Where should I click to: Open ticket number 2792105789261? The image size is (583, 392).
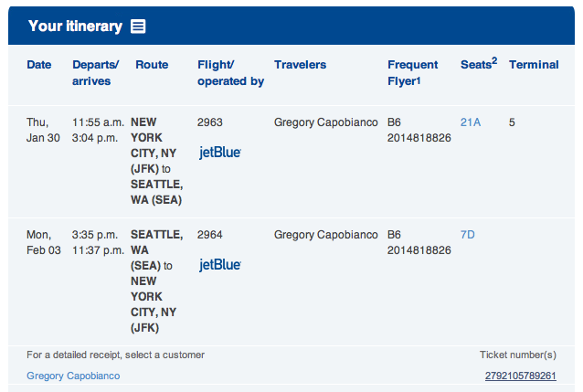[521, 376]
